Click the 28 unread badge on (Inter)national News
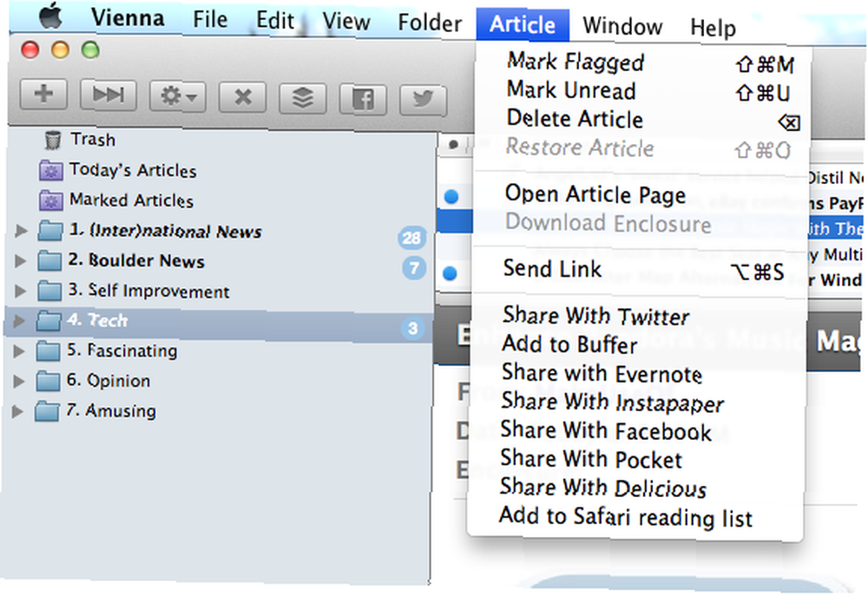This screenshot has height=596, width=868. pos(411,238)
